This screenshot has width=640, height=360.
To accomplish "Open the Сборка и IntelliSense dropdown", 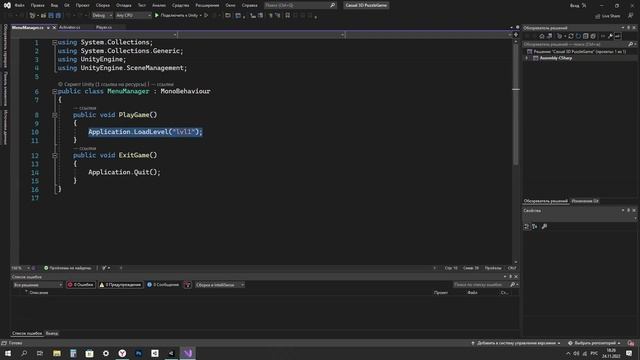I will pyautogui.click(x=220, y=285).
